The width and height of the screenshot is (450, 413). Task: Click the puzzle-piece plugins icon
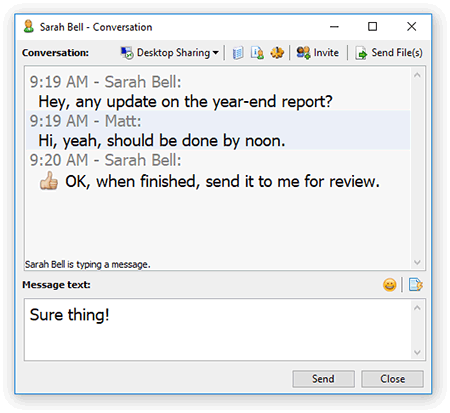pyautogui.click(x=277, y=53)
